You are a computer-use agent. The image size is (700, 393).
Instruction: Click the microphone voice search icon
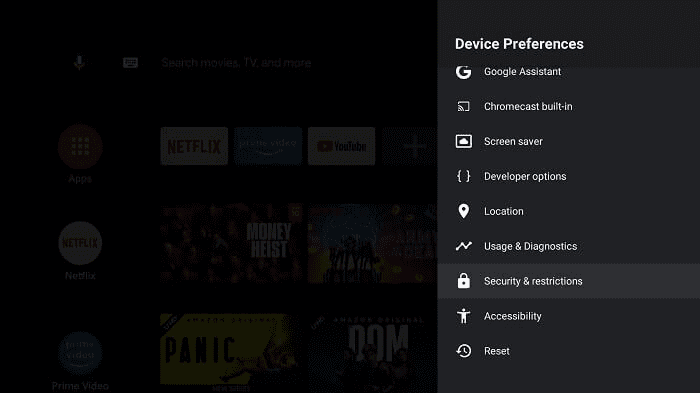pos(79,62)
